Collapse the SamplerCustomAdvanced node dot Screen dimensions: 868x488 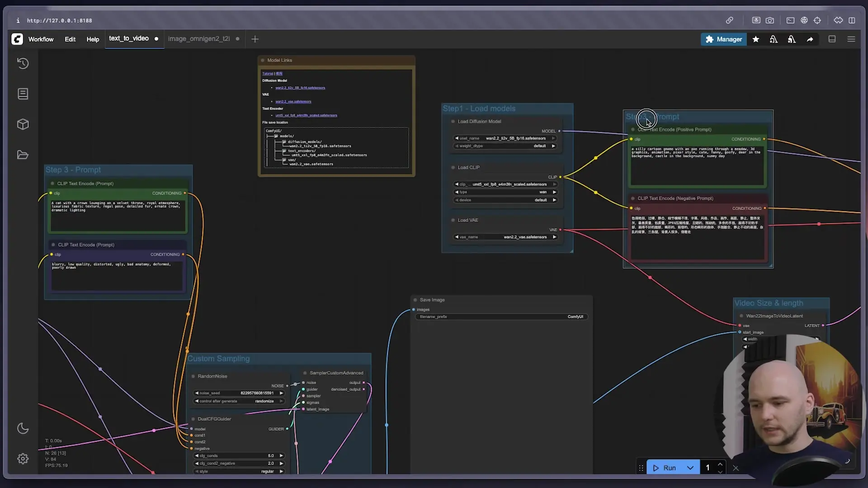(305, 373)
